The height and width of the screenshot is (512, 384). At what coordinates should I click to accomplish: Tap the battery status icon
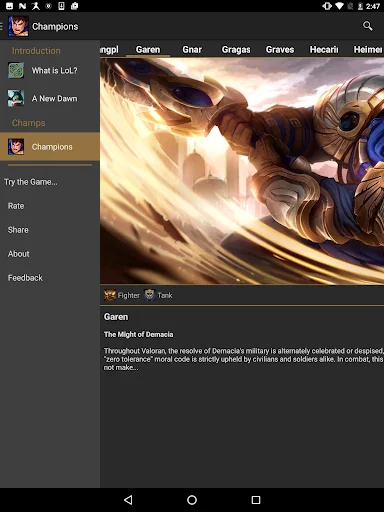(360, 6)
